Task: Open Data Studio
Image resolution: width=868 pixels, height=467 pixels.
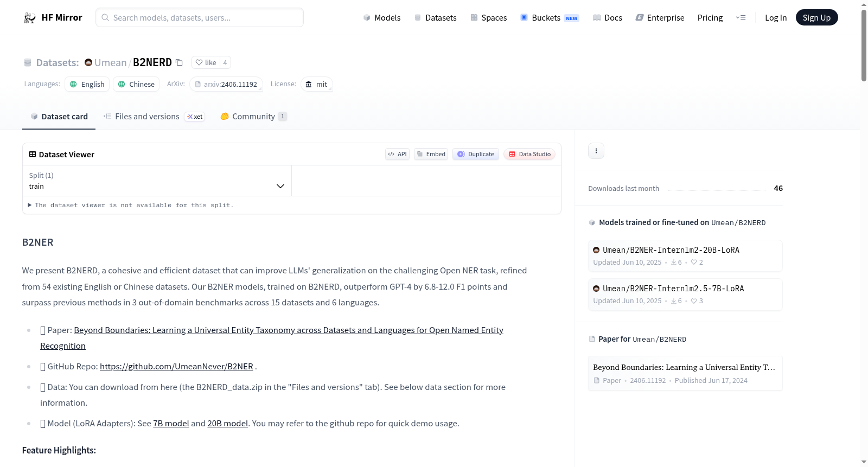Action: pyautogui.click(x=529, y=154)
